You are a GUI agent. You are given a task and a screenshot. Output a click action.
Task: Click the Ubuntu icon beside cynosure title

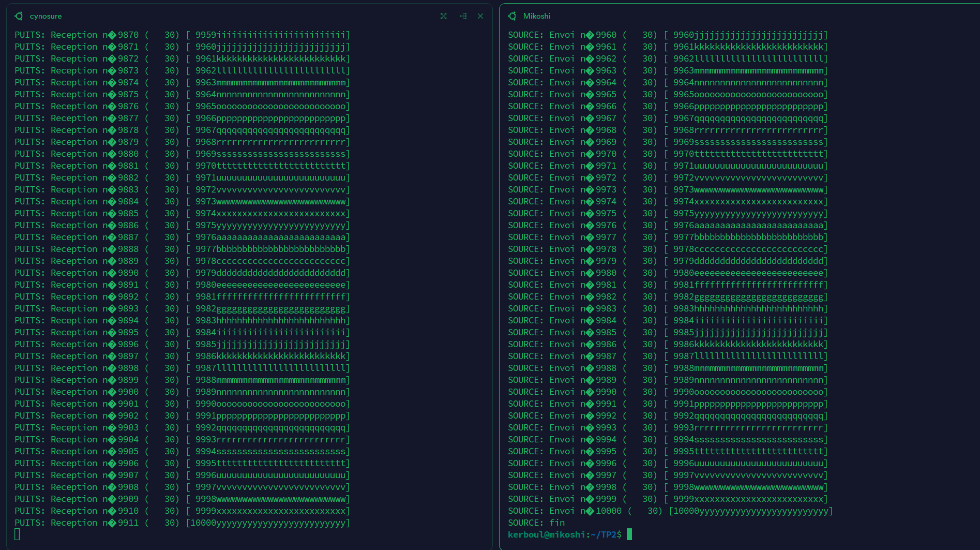(x=19, y=16)
